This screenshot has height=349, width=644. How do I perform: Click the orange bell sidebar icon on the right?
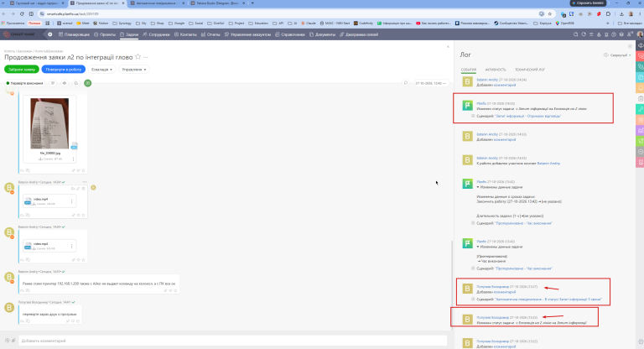pos(640,88)
